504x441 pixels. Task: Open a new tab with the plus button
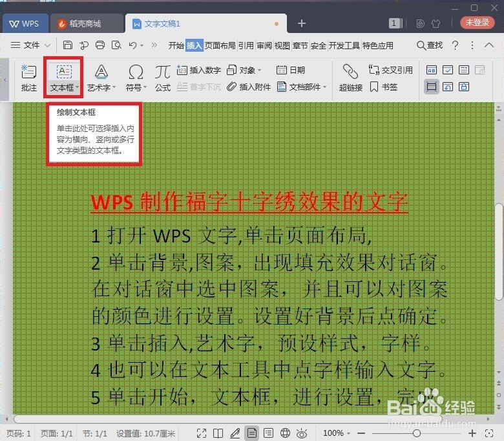302,23
